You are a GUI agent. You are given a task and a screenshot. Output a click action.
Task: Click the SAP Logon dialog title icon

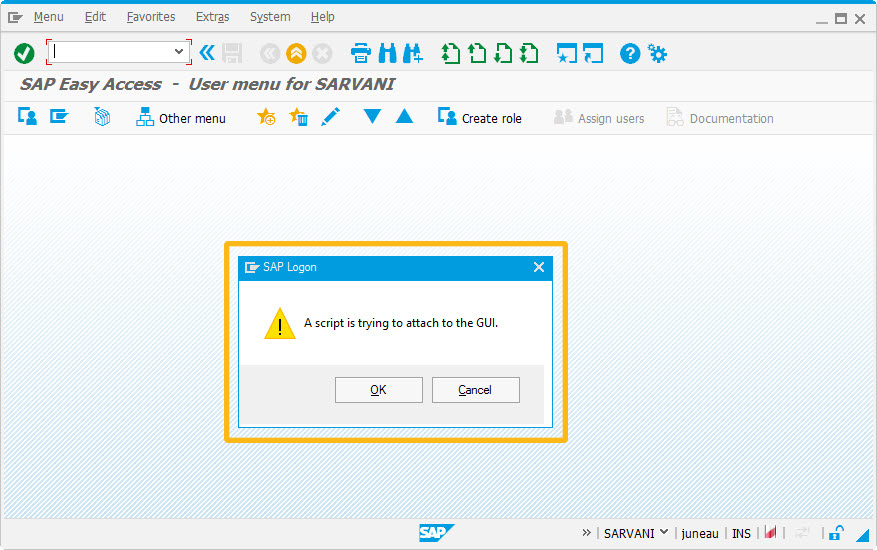(x=252, y=267)
